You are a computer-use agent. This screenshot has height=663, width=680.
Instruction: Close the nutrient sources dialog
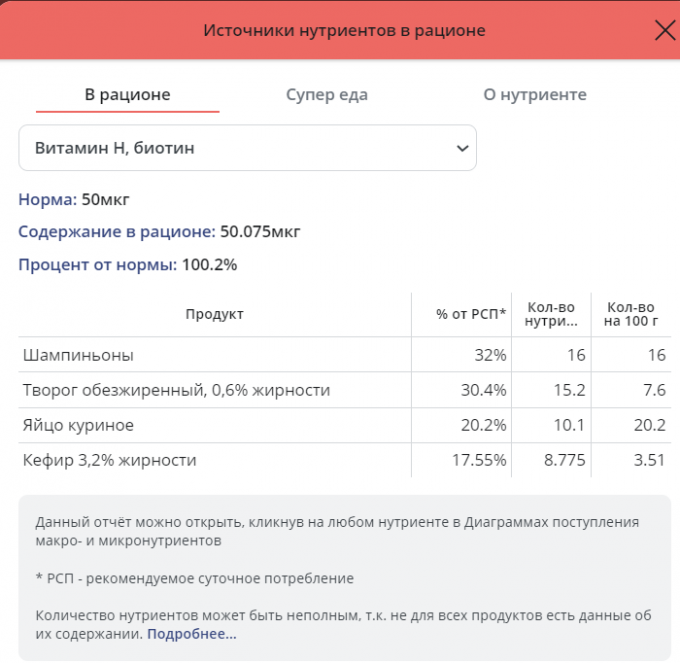coord(664,30)
